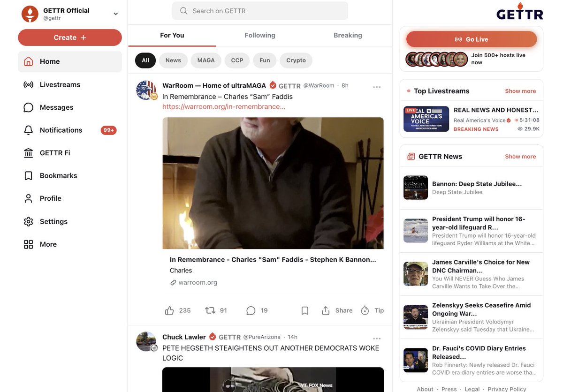Open the President Trump lifeguard headline

coord(479,223)
